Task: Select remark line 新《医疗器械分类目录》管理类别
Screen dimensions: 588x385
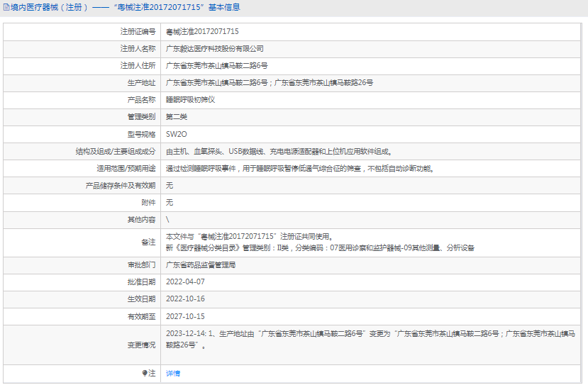Action: click(x=320, y=247)
